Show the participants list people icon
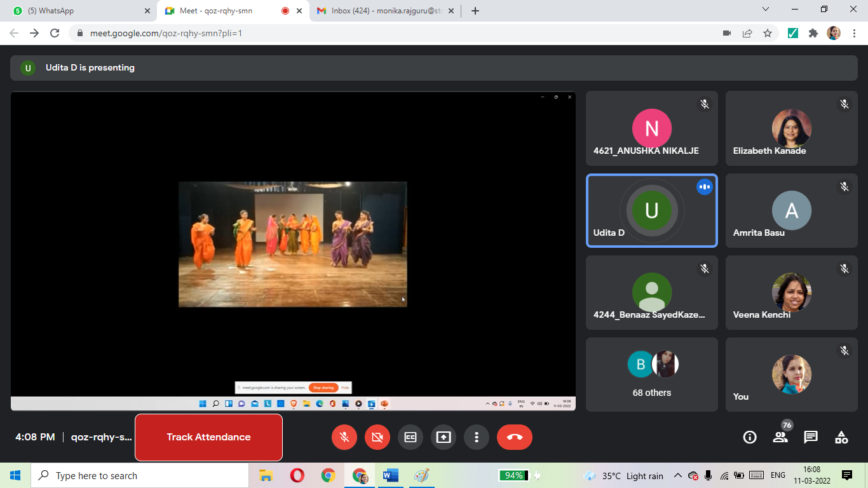868x488 pixels. point(780,437)
